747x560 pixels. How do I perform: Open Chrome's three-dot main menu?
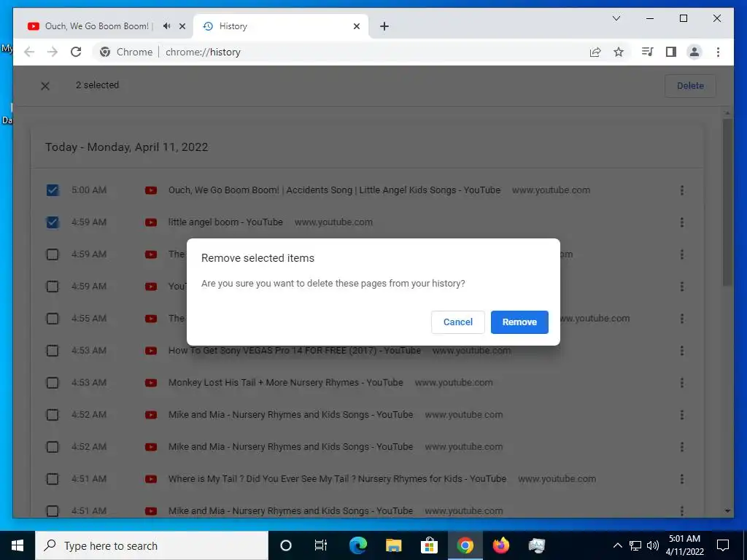click(718, 52)
